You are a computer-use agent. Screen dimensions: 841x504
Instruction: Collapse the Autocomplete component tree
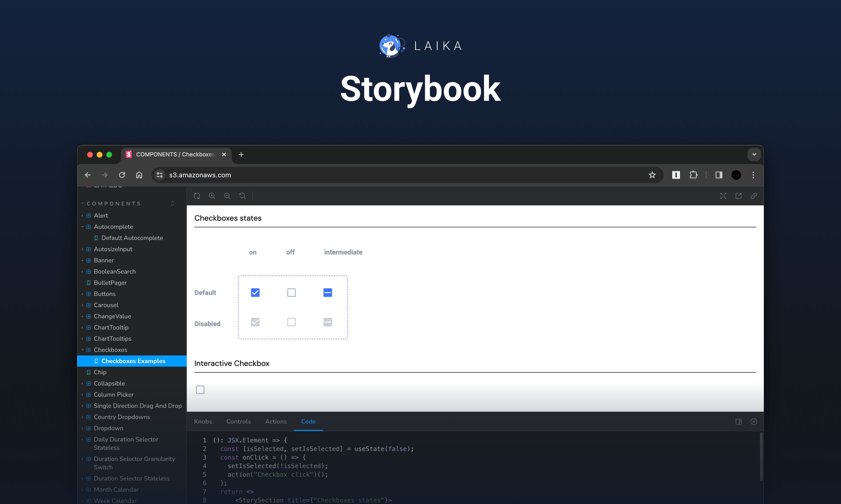(83, 227)
